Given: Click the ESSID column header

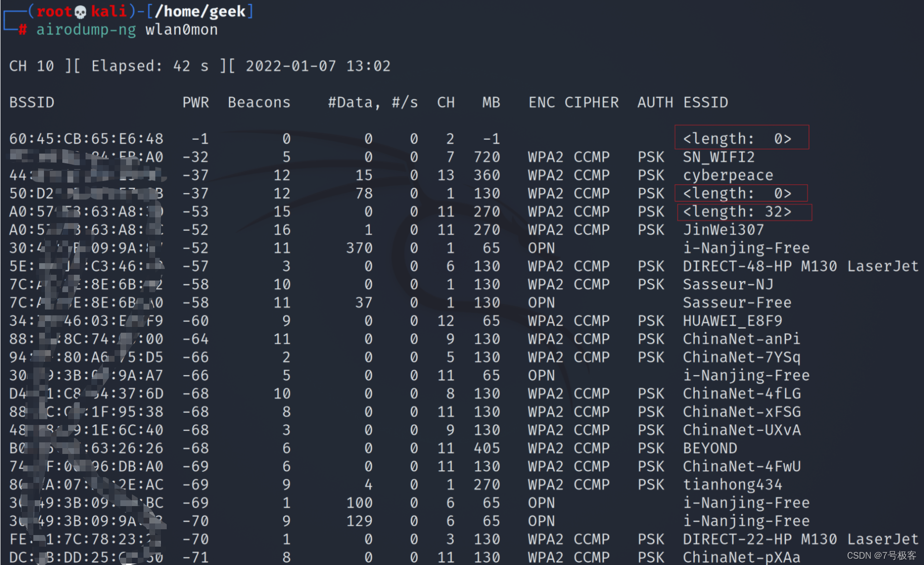Looking at the screenshot, I should pos(706,102).
